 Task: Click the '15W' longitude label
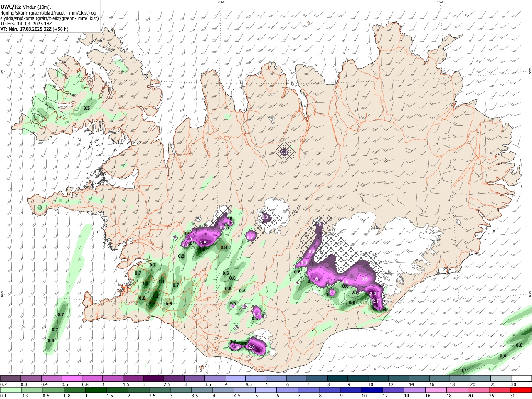click(x=440, y=2)
